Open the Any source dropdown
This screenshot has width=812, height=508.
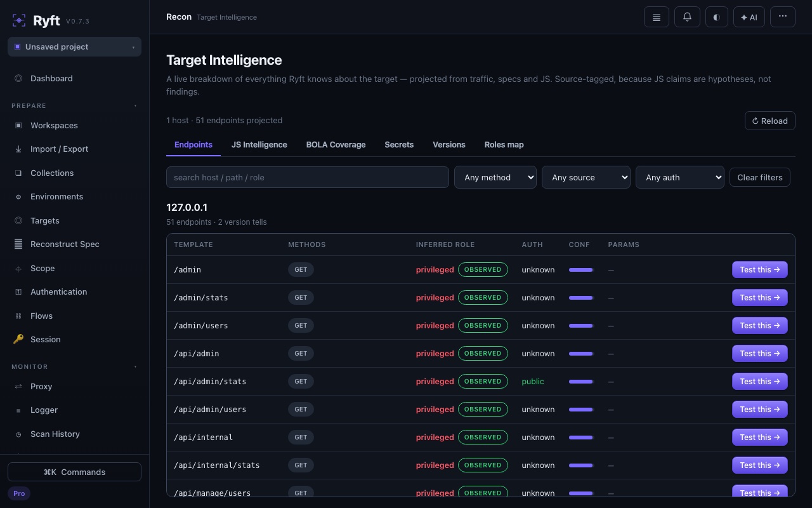pos(586,177)
